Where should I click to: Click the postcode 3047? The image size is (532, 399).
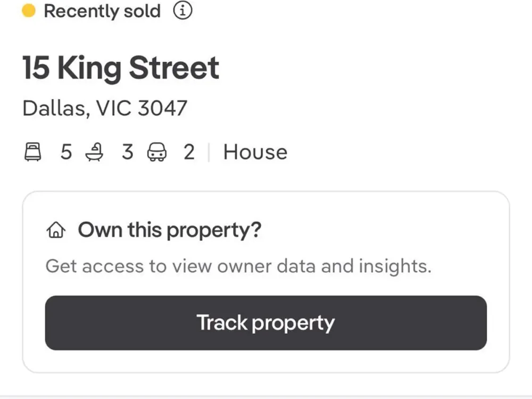162,108
